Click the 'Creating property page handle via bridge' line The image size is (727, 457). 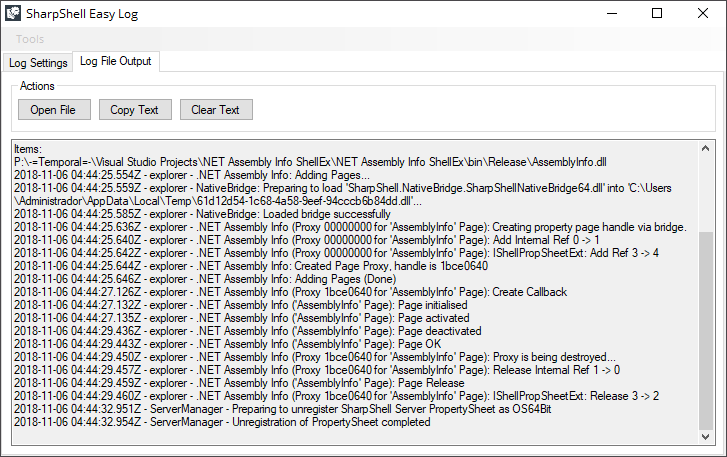pyautogui.click(x=350, y=227)
